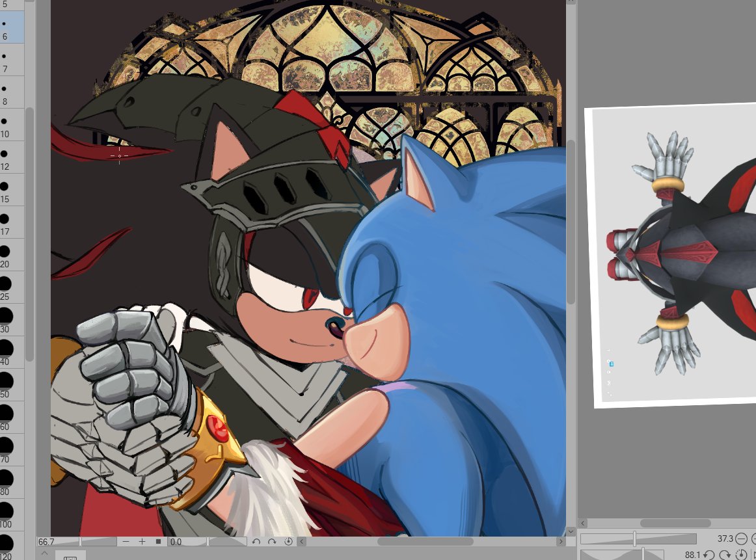Click the canvas horizontal scrollbar thumb
The height and width of the screenshot is (560, 756).
pos(425,542)
